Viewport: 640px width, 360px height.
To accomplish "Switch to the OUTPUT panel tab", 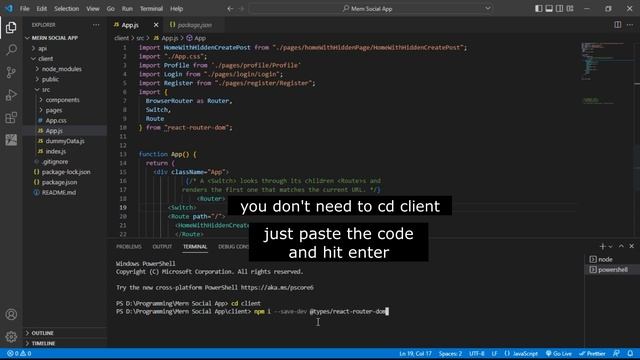I will coord(162,247).
